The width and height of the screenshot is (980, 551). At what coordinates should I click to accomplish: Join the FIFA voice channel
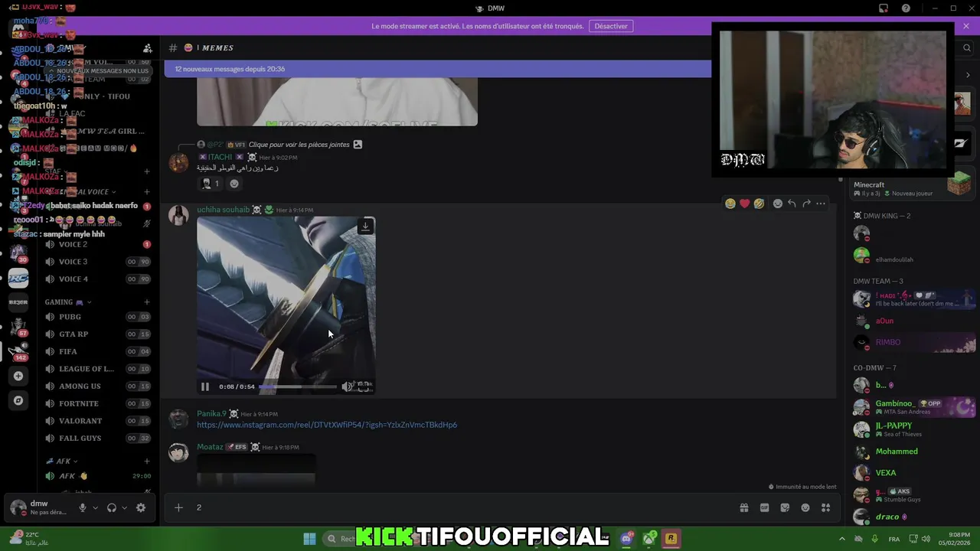tap(97, 351)
